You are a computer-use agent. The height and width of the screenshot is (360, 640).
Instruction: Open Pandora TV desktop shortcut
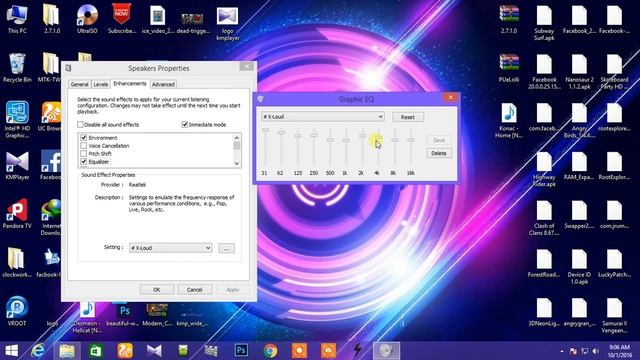coord(17,213)
